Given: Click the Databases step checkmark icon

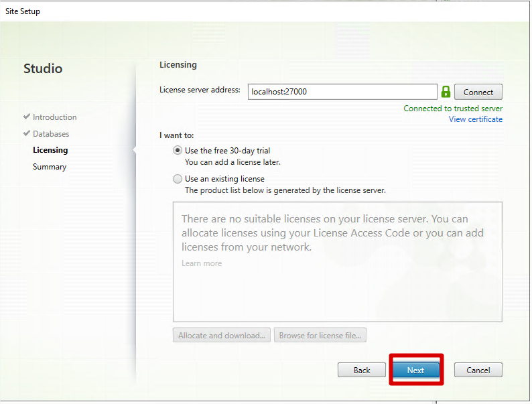Looking at the screenshot, I should [27, 133].
